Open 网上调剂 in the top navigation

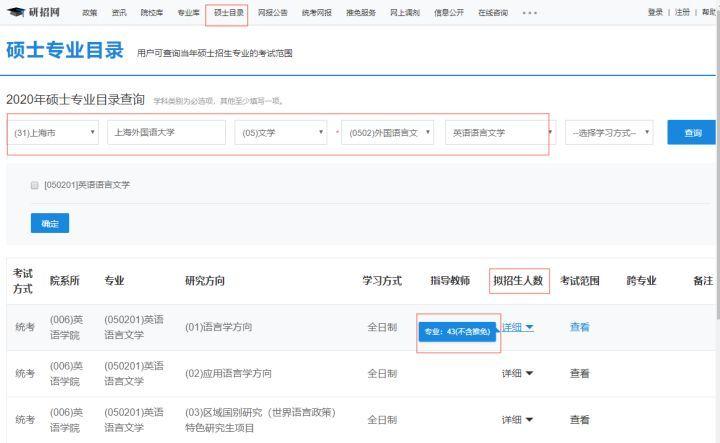(405, 13)
